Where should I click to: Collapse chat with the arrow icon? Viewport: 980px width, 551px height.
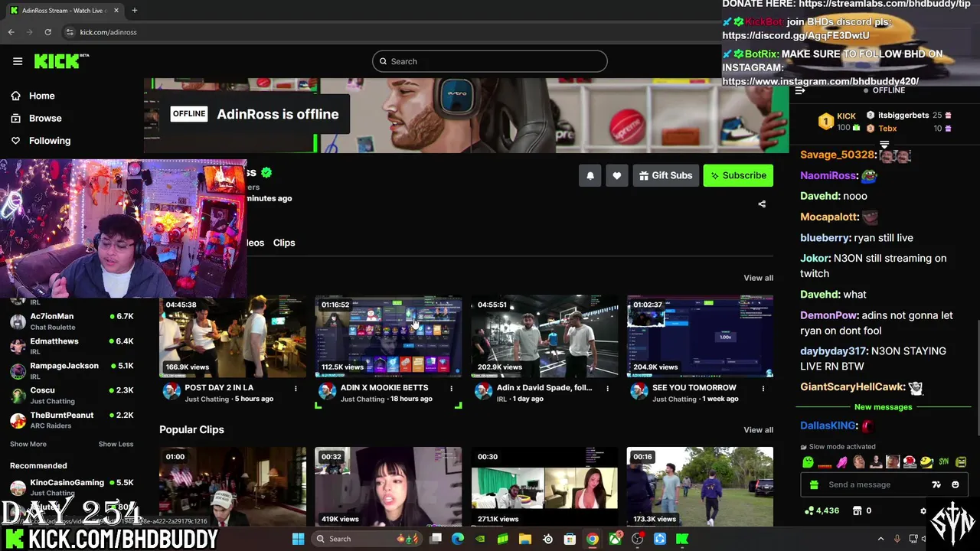[800, 90]
